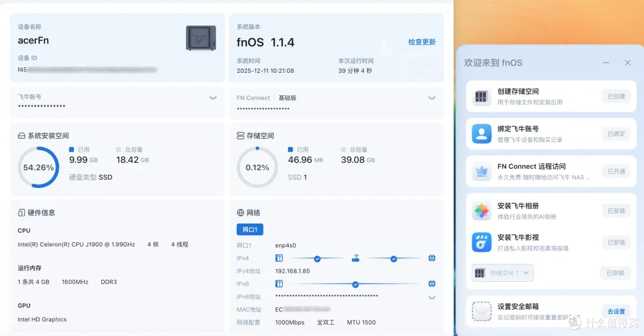644x336 pixels.
Task: Click memory info 1 条共 4 GB
Action: click(33, 282)
